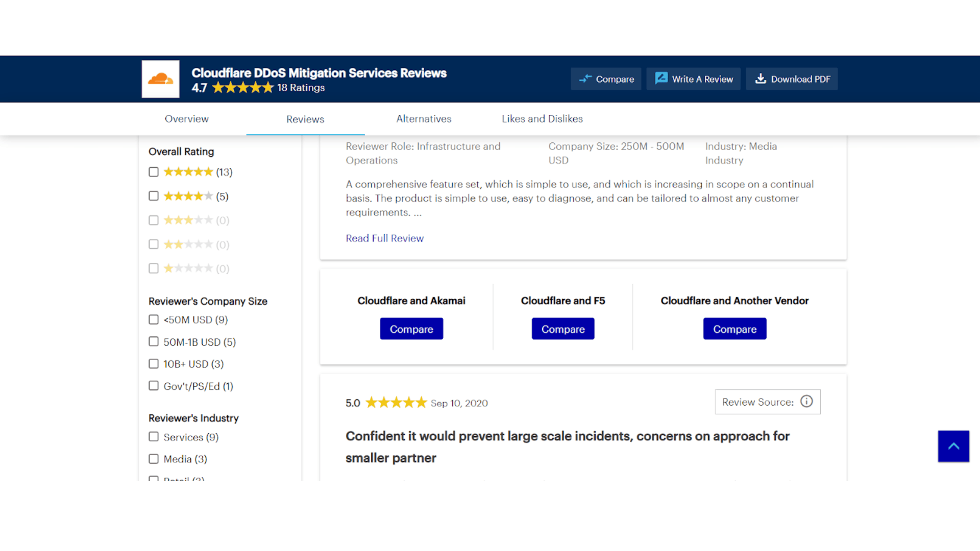Check the one-star rating checkbox
Image resolution: width=980 pixels, height=551 pixels.
click(154, 268)
